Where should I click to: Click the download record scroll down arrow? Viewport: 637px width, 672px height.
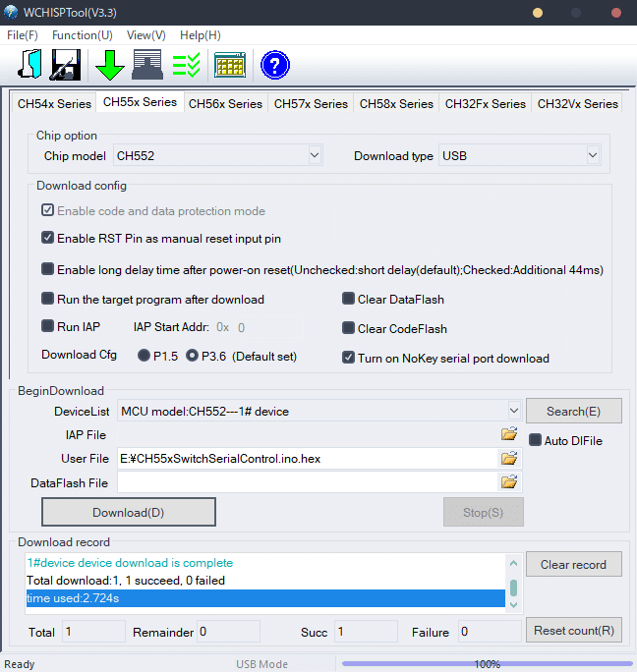click(x=513, y=605)
